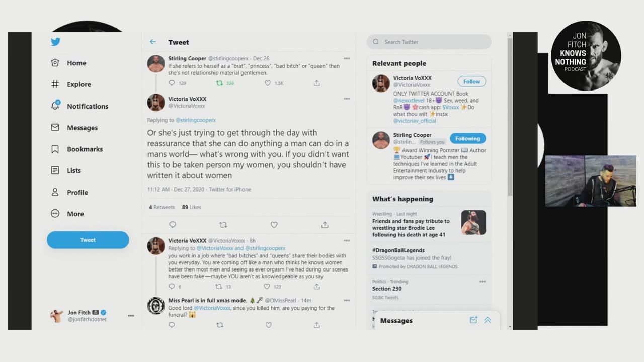Open options menu on Stirling Cooper's tweet

(347, 58)
